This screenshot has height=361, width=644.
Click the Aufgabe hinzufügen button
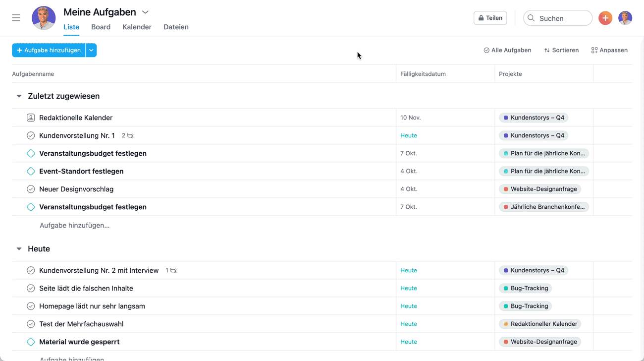pyautogui.click(x=49, y=50)
